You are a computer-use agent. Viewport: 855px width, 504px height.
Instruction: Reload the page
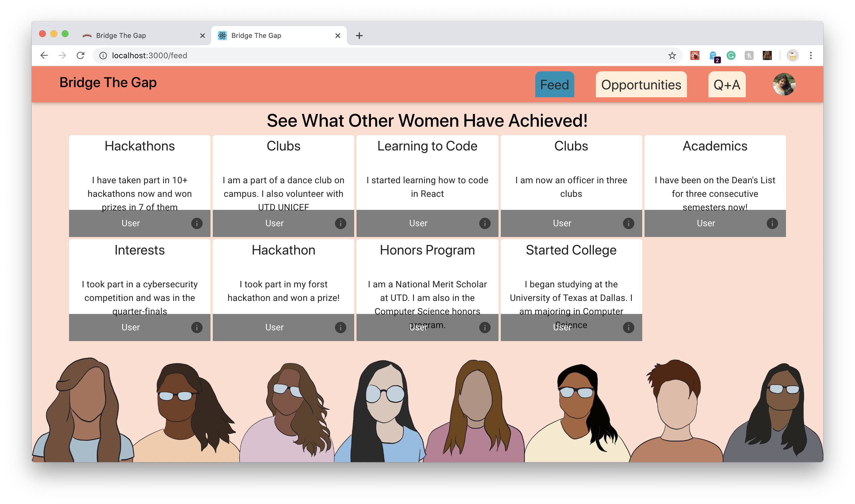(81, 55)
